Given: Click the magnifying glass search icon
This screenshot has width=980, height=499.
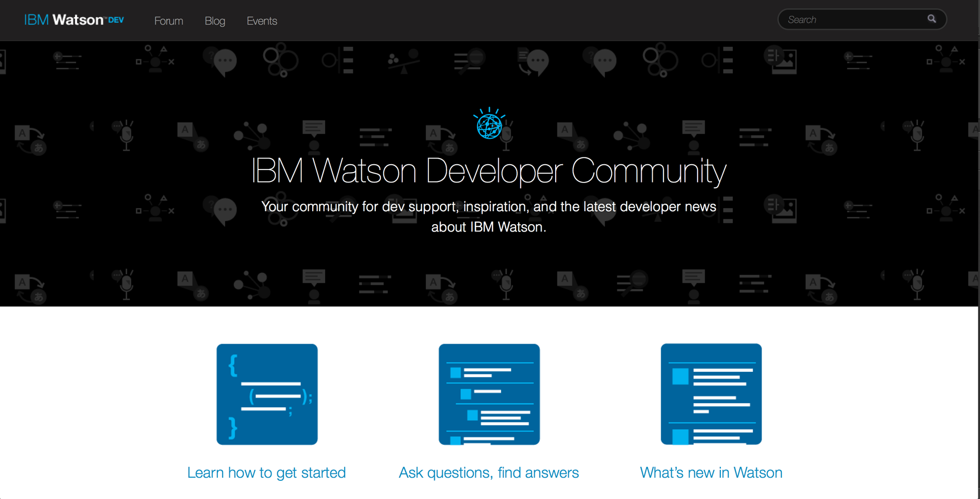Looking at the screenshot, I should pos(932,19).
